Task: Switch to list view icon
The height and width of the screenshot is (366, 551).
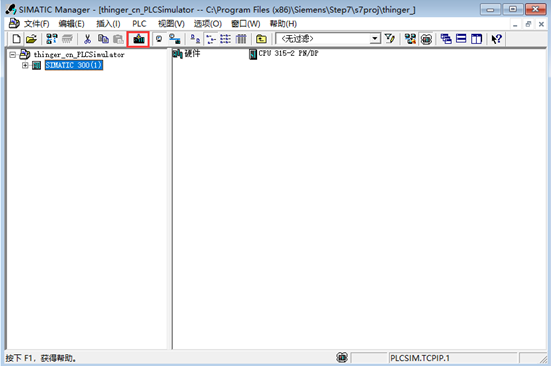Action: 226,39
